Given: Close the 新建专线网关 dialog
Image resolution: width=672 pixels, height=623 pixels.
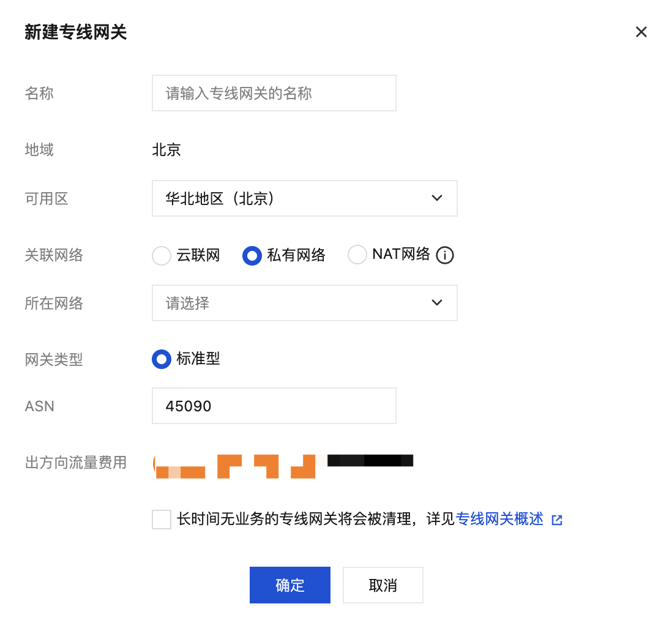Looking at the screenshot, I should click(641, 32).
